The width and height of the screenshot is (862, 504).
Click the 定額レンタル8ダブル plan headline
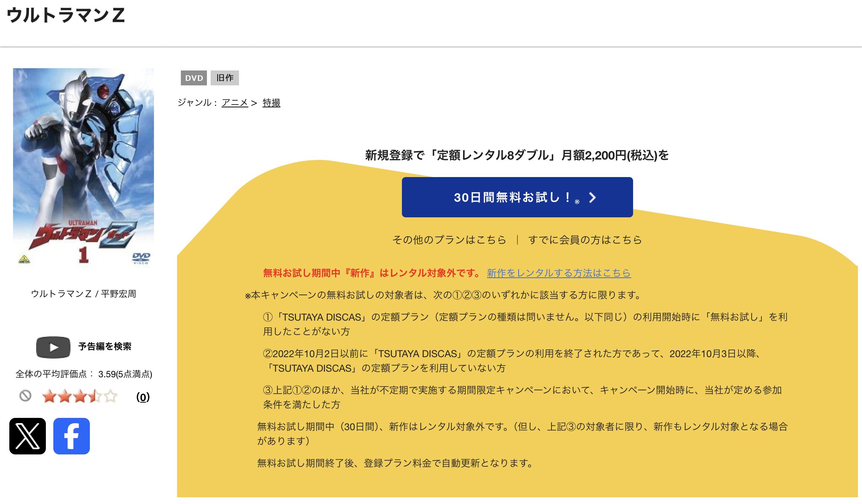coord(517,155)
